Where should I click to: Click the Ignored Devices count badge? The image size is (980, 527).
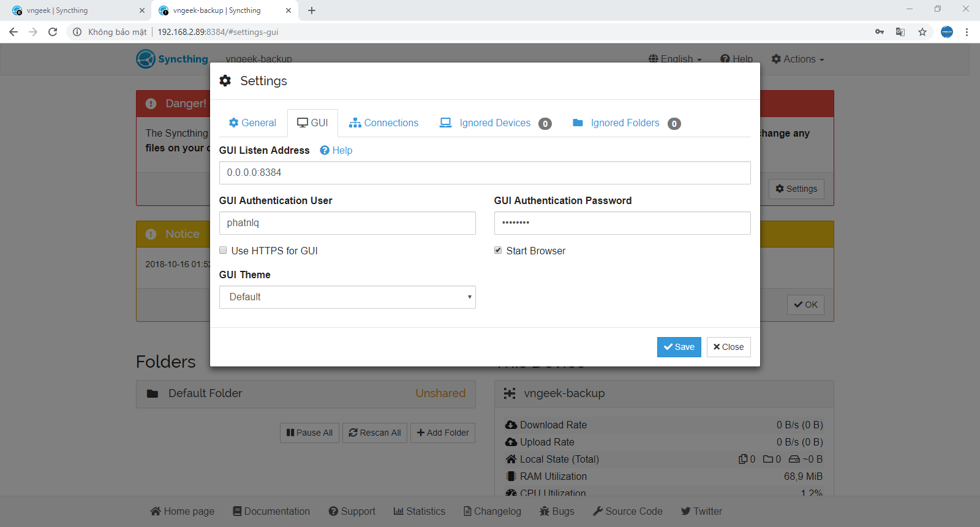click(x=545, y=124)
